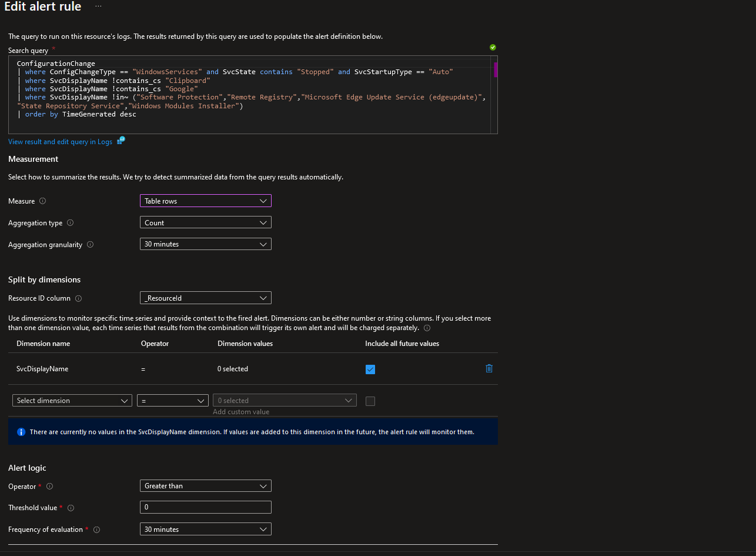The image size is (756, 556).
Task: Click the info icon after 'charged separately' text
Action: click(x=427, y=328)
